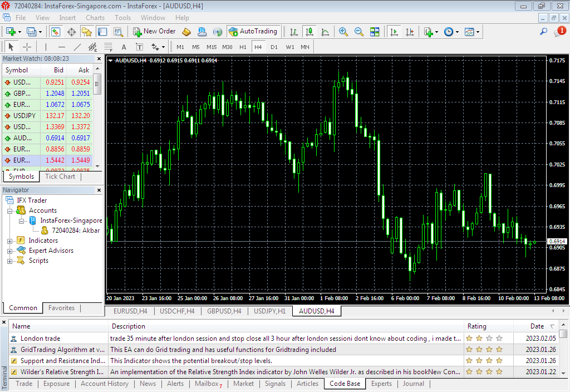This screenshot has width=570, height=392.
Task: Open a new chart window icon
Action: (x=11, y=32)
